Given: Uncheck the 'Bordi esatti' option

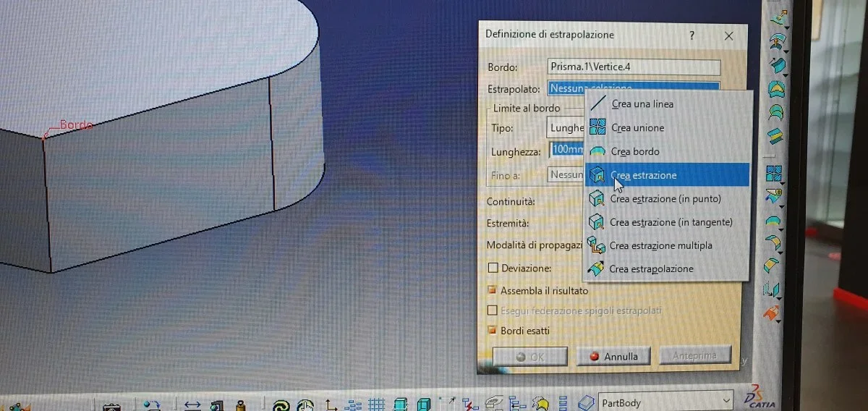Looking at the screenshot, I should coord(493,331).
